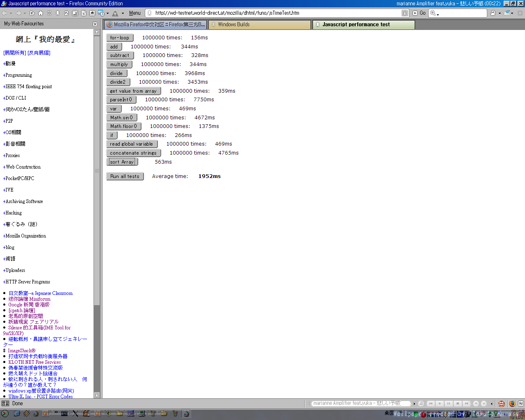The image size is (525, 420).
Task: Open the search engine dropdown
Action: 434,14
